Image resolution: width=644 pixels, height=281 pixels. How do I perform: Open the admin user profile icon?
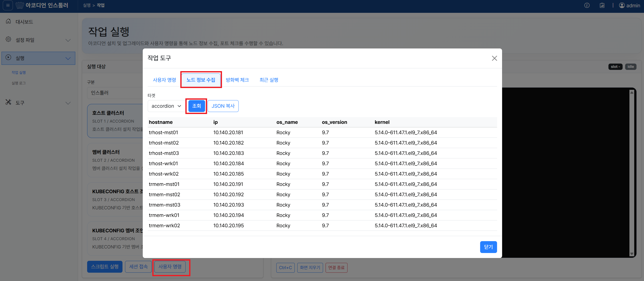pyautogui.click(x=622, y=5)
